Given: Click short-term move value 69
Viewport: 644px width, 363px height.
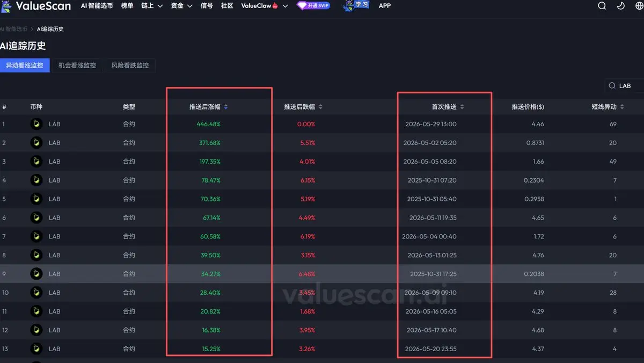Looking at the screenshot, I should click(x=613, y=124).
